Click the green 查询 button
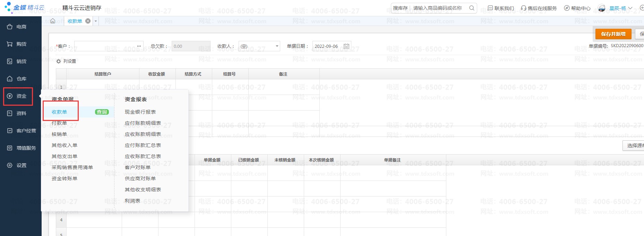The width and height of the screenshot is (644, 236). (102, 112)
